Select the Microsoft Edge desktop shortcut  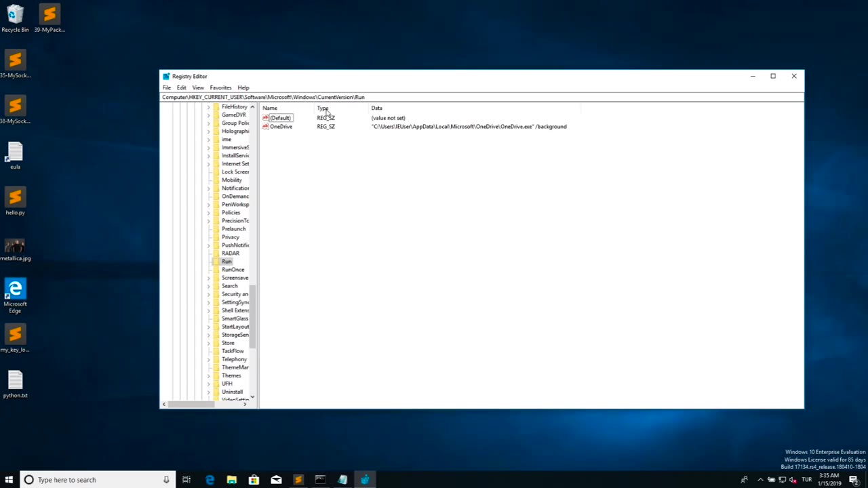pos(15,296)
